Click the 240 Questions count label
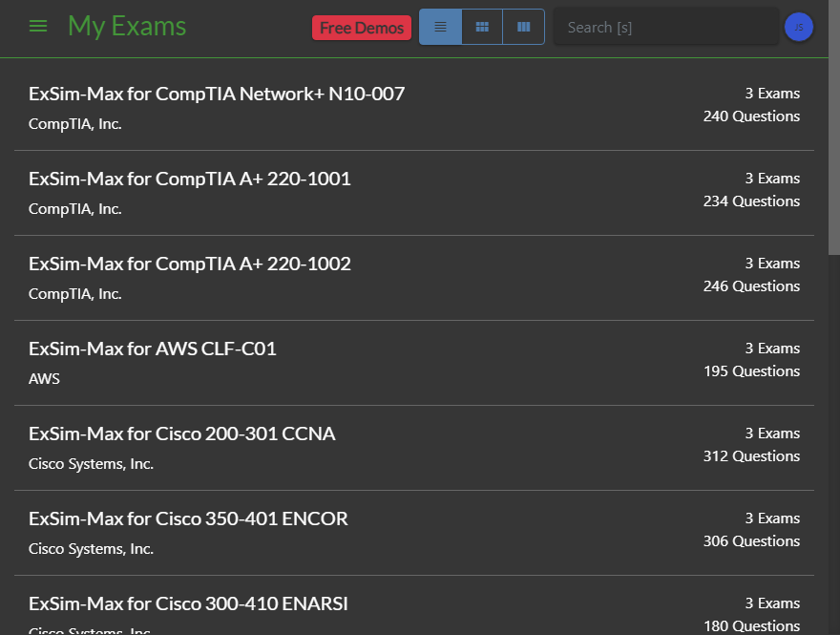 click(751, 116)
